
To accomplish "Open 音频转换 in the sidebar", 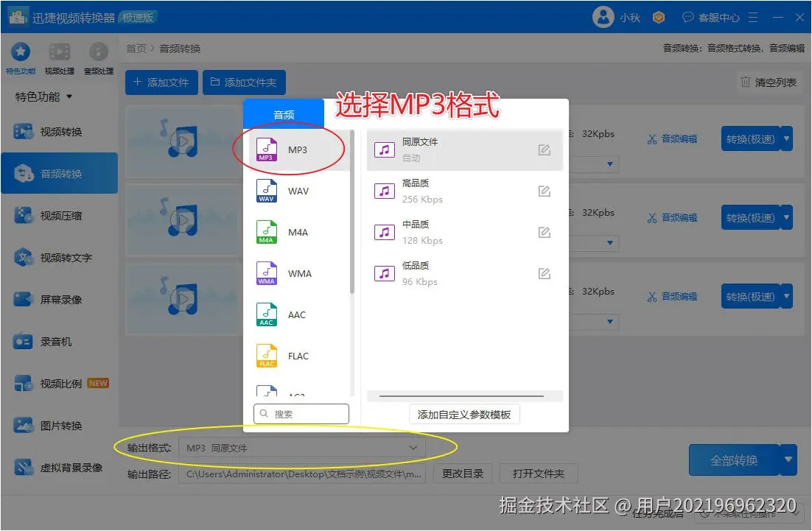I will pos(60,173).
